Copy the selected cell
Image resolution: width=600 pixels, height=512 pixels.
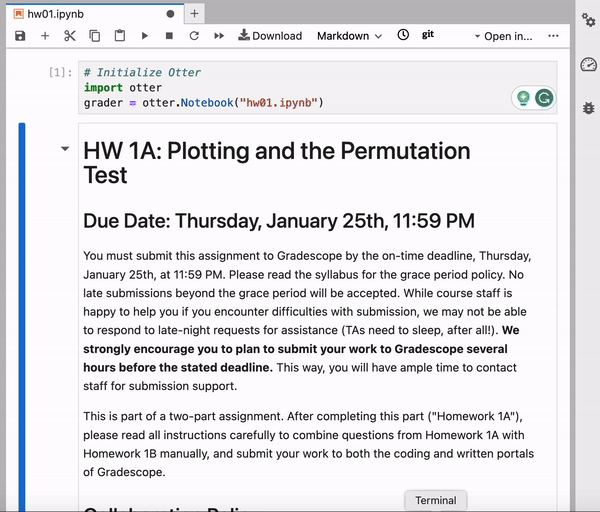95,36
